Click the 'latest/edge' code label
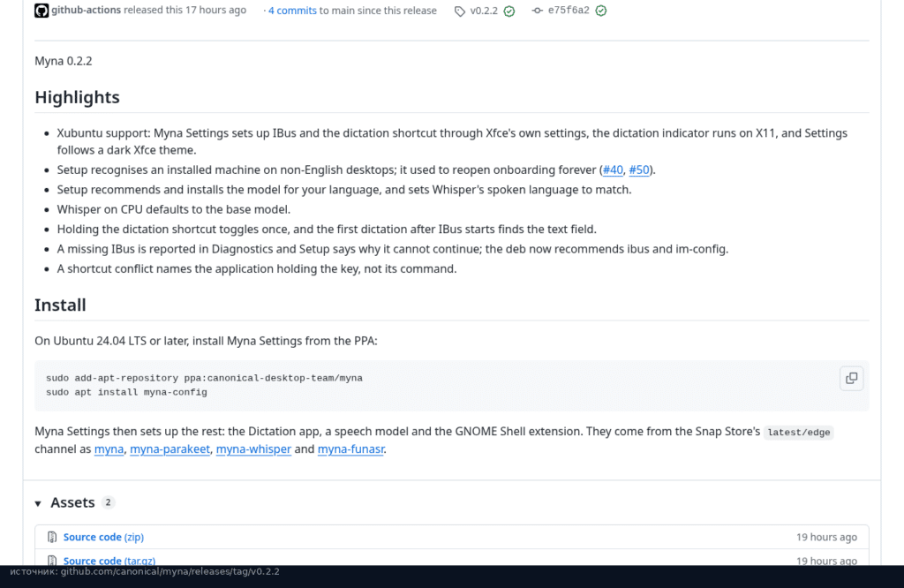904x588 pixels. [798, 433]
